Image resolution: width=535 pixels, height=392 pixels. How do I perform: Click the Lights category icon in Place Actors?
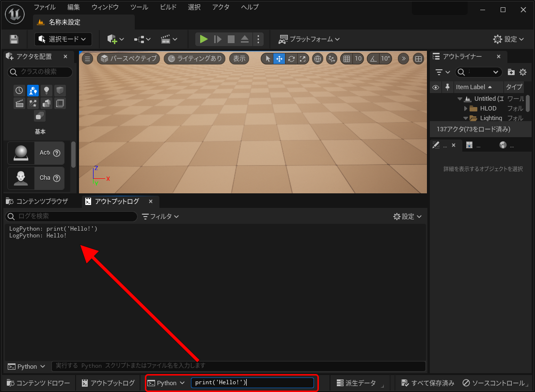[47, 90]
